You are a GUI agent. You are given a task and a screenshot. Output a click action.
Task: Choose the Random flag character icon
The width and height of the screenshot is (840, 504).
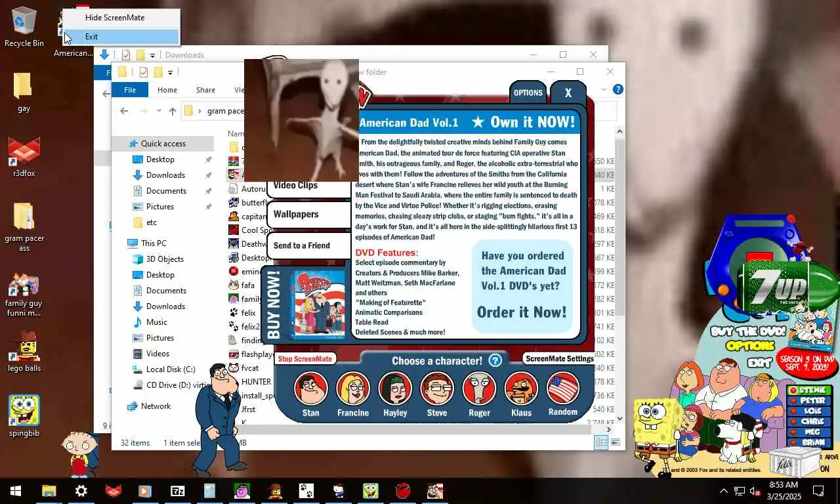[562, 388]
